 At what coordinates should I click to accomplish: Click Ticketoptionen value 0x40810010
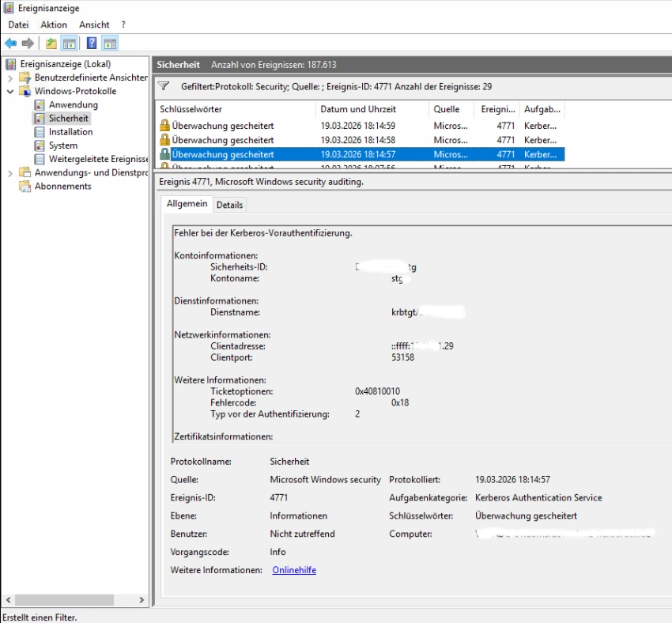[x=377, y=391]
